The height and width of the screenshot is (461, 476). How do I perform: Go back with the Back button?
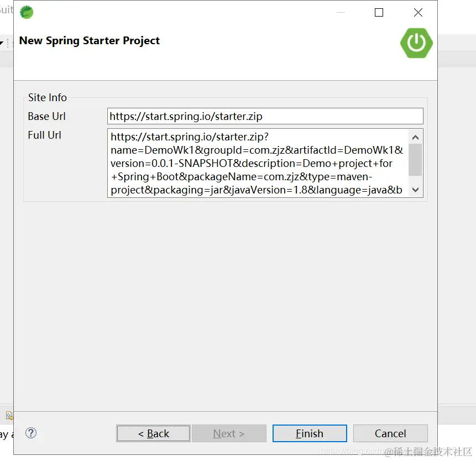coord(153,433)
